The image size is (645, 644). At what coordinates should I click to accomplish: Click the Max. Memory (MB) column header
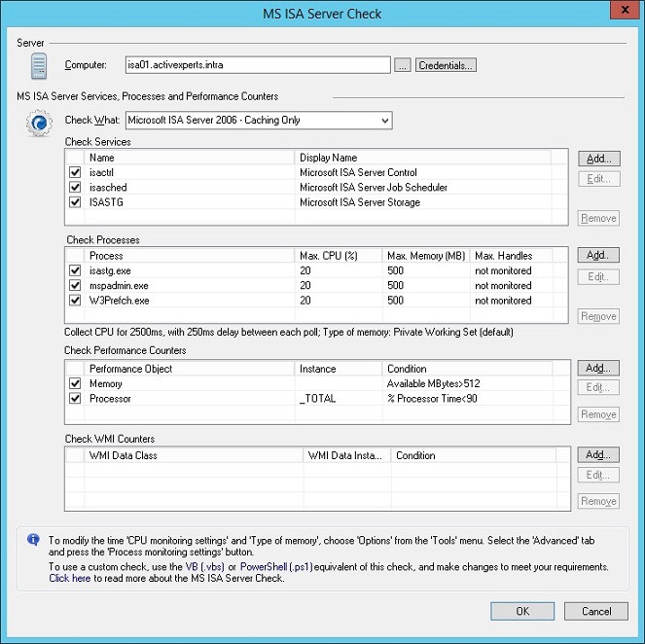coord(426,256)
